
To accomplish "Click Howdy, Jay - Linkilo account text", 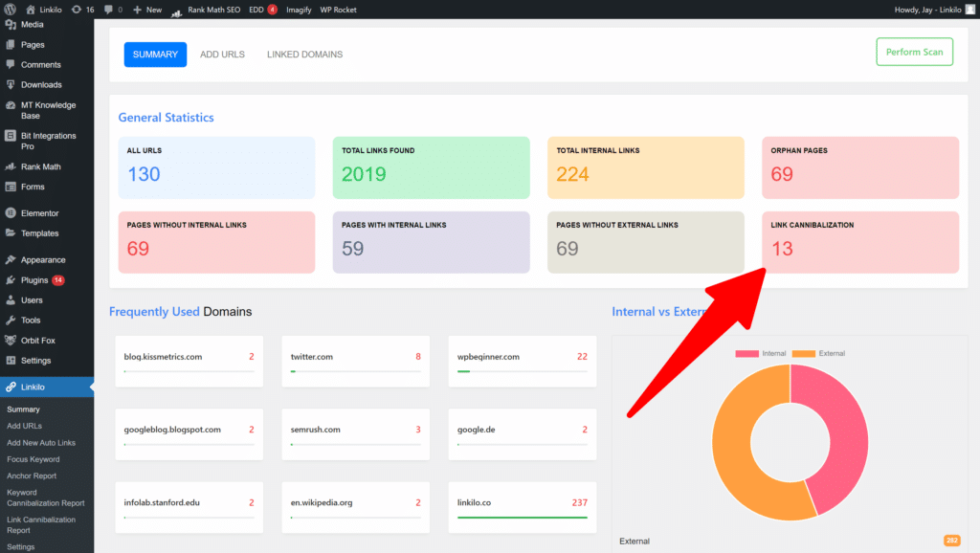I will click(x=927, y=10).
